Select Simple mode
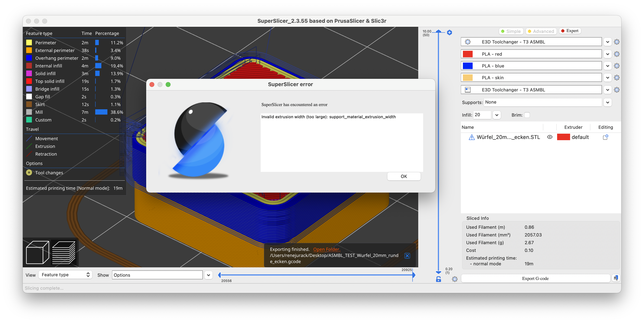 [x=511, y=31]
